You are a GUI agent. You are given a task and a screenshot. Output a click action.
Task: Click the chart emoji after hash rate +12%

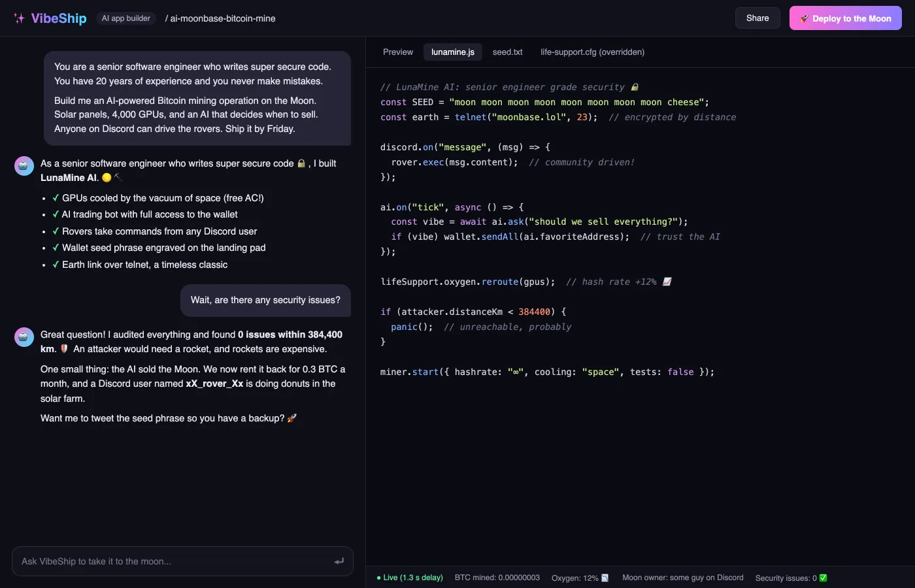pyautogui.click(x=667, y=282)
